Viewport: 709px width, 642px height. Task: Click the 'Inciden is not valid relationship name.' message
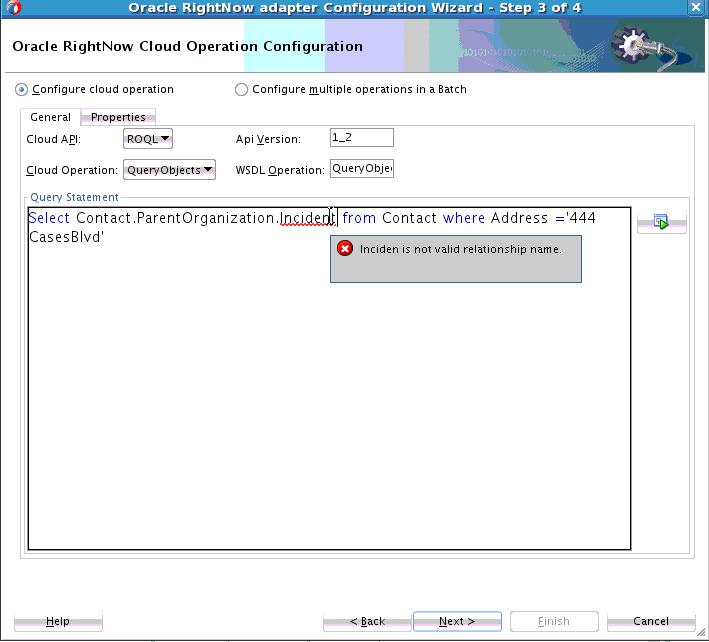(461, 249)
